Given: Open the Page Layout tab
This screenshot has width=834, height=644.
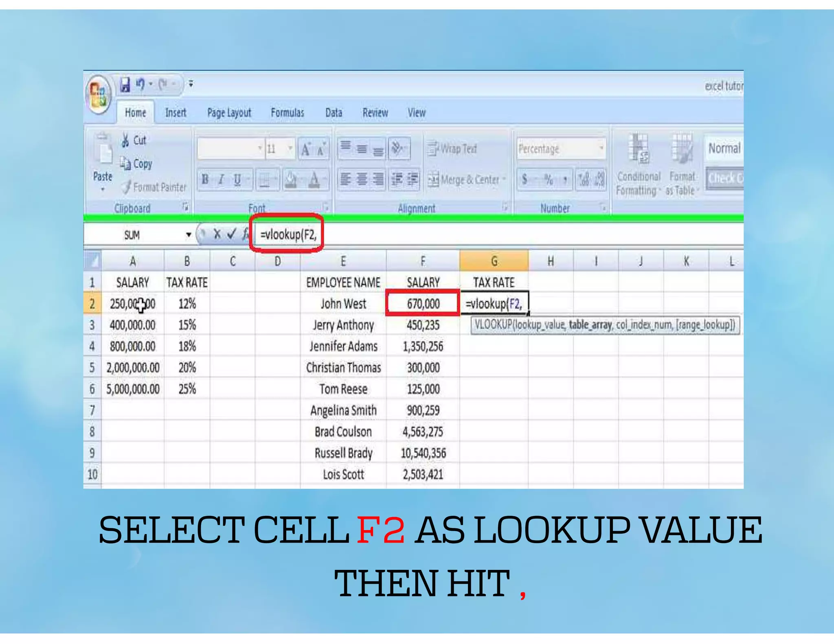Looking at the screenshot, I should coord(229,113).
